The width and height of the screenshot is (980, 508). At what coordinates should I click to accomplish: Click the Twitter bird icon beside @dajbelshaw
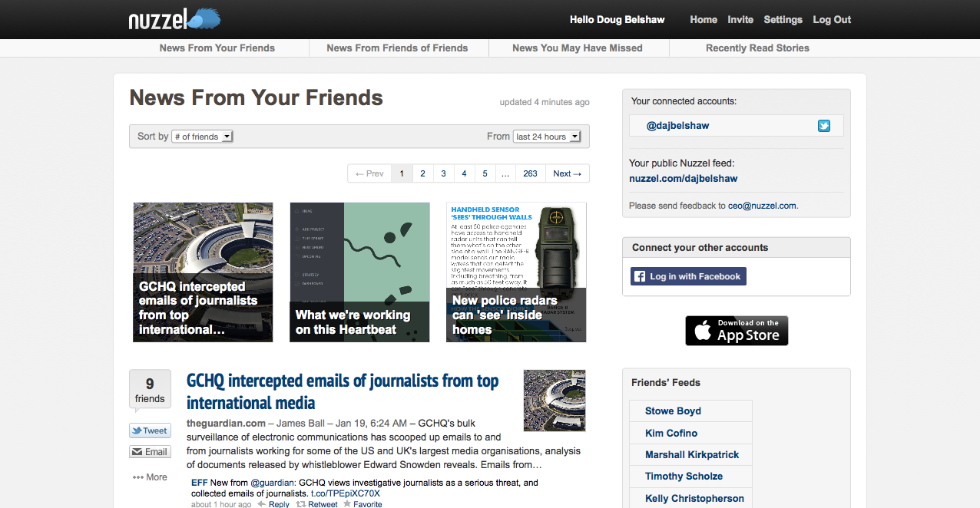823,126
